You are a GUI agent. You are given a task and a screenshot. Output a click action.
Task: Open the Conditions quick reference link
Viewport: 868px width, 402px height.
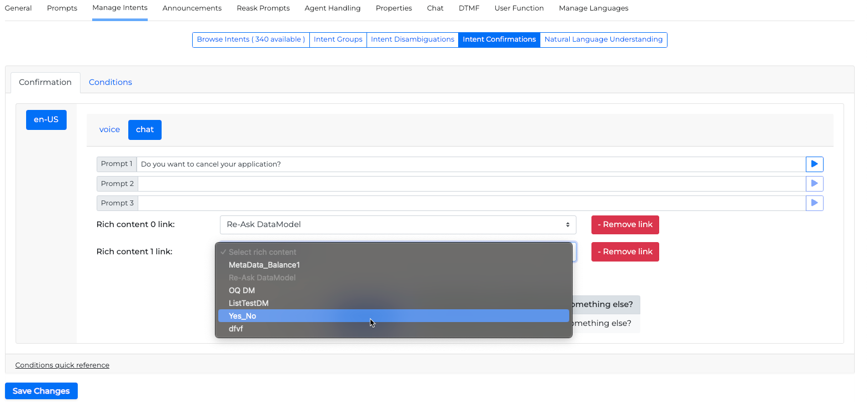point(62,365)
